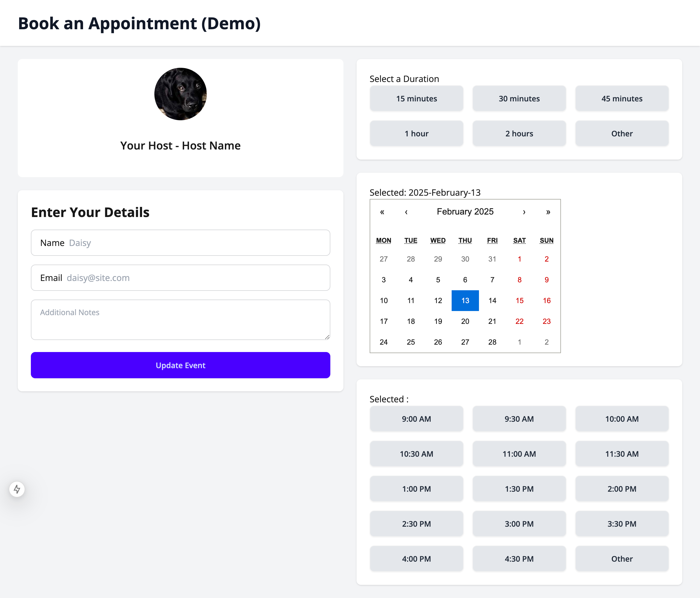Go to next month in calendar

524,212
